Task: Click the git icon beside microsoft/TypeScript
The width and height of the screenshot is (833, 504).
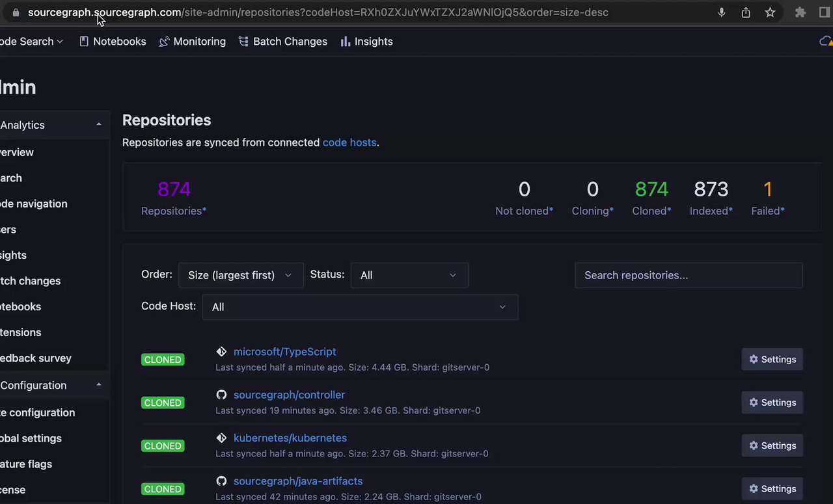Action: [221, 352]
